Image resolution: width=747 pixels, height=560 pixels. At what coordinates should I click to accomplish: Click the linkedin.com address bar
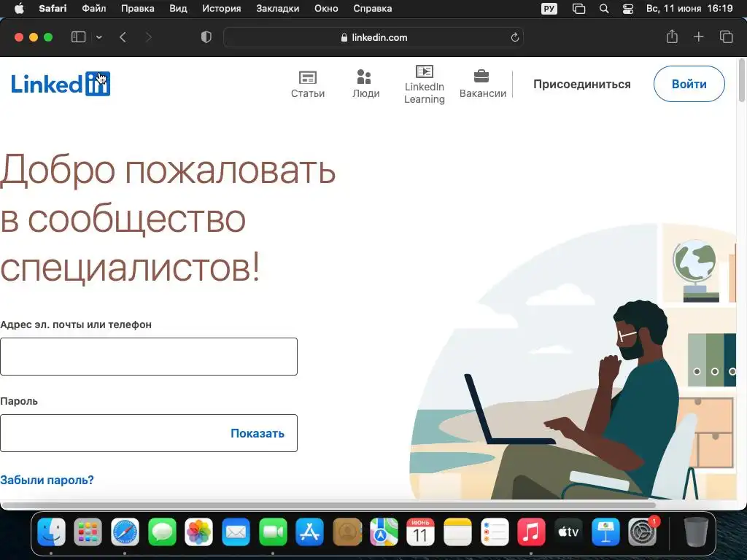point(373,37)
